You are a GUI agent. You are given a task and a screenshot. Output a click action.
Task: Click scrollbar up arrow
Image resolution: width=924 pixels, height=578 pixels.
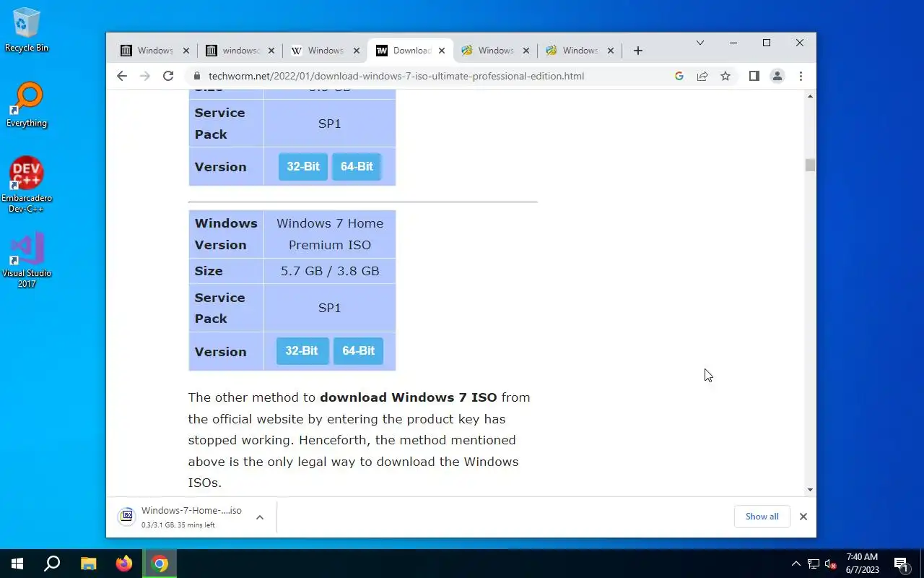pyautogui.click(x=810, y=96)
